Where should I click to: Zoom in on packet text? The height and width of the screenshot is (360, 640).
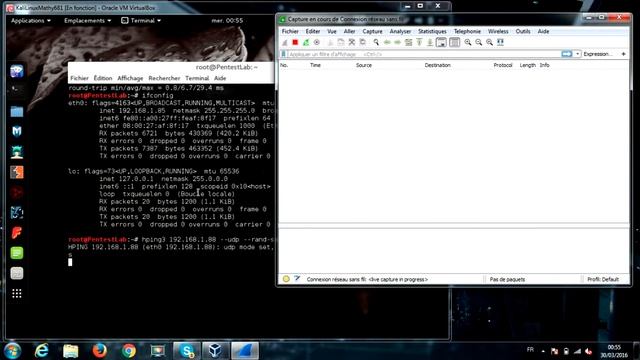point(468,42)
